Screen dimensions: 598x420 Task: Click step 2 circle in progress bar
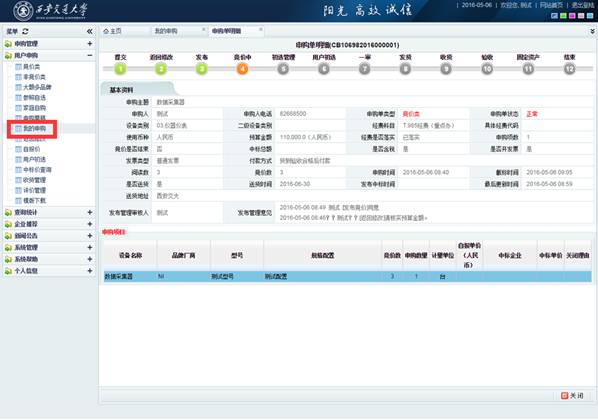pyautogui.click(x=161, y=69)
